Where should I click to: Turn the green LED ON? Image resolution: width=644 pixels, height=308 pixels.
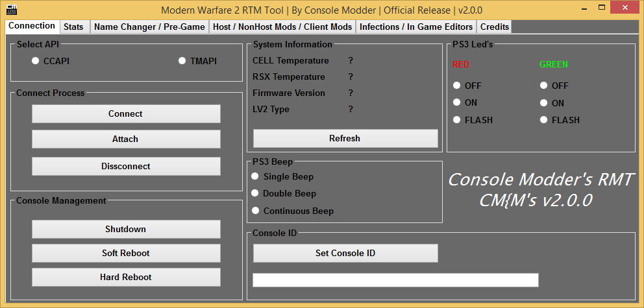coord(543,102)
